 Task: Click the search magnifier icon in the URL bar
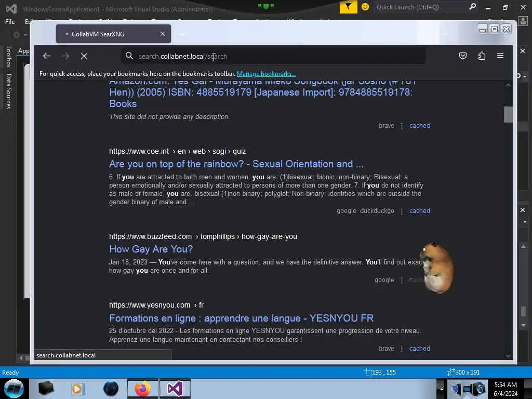[x=129, y=56]
